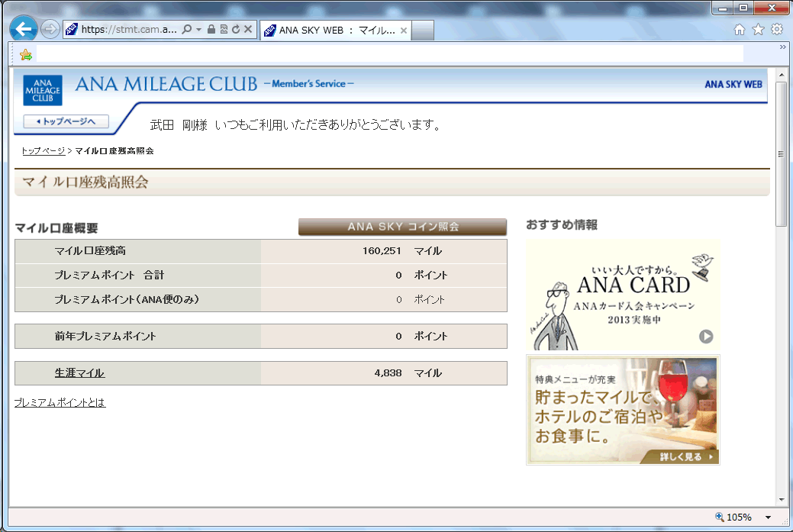Open favorites star icon at top right
This screenshot has height=532, width=793.
click(758, 29)
